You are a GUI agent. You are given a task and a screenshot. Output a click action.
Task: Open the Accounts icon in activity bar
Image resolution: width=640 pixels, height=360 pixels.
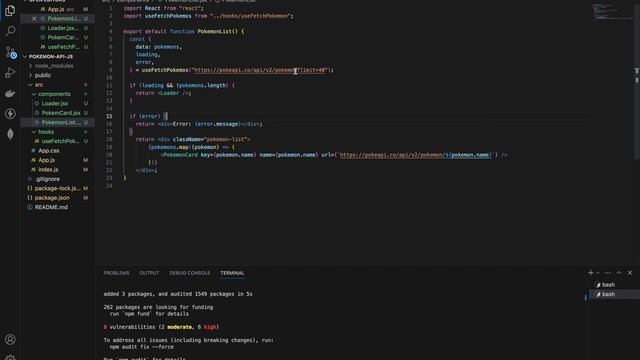tap(10, 339)
